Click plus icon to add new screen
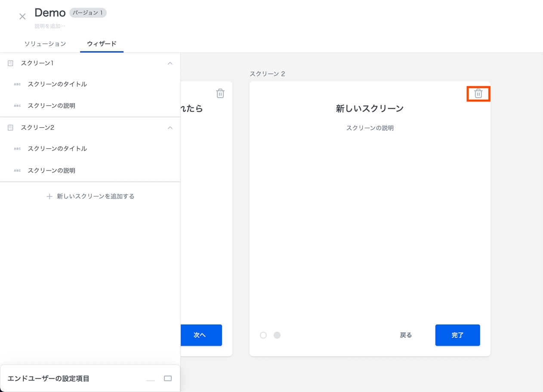 tap(49, 196)
